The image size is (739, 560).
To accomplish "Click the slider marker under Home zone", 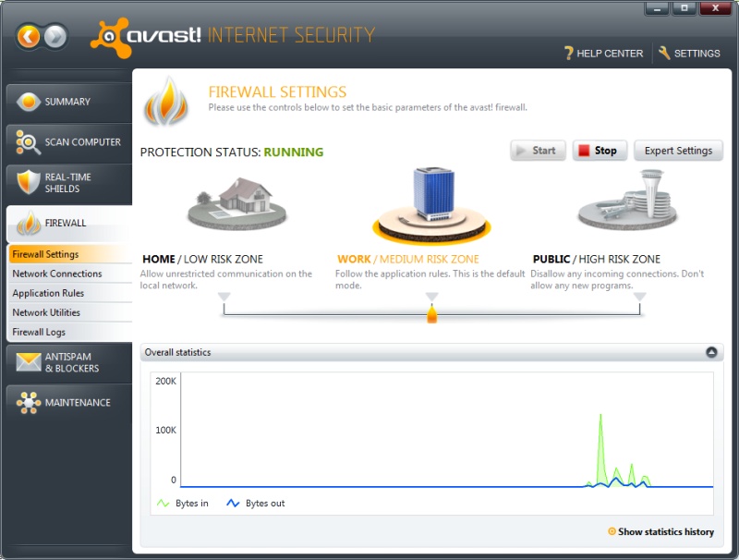I will point(224,297).
